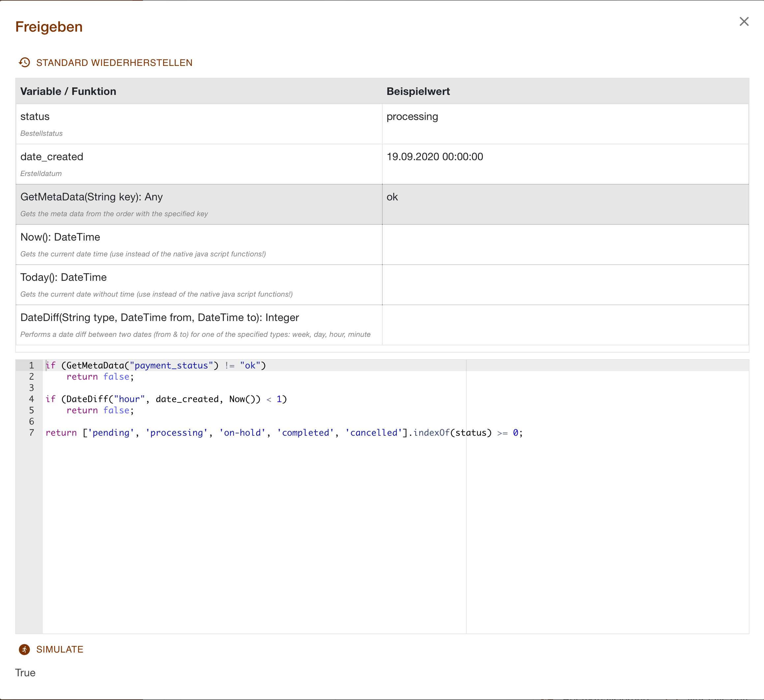Viewport: 764px width, 700px height.
Task: Edit the 'ok' example value cell
Action: click(566, 204)
